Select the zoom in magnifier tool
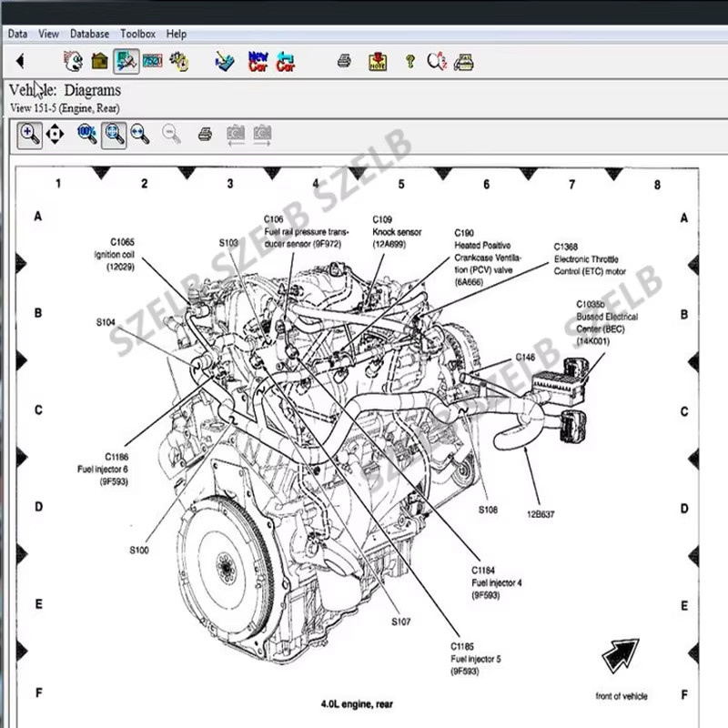This screenshot has width=728, height=728. pyautogui.click(x=30, y=135)
